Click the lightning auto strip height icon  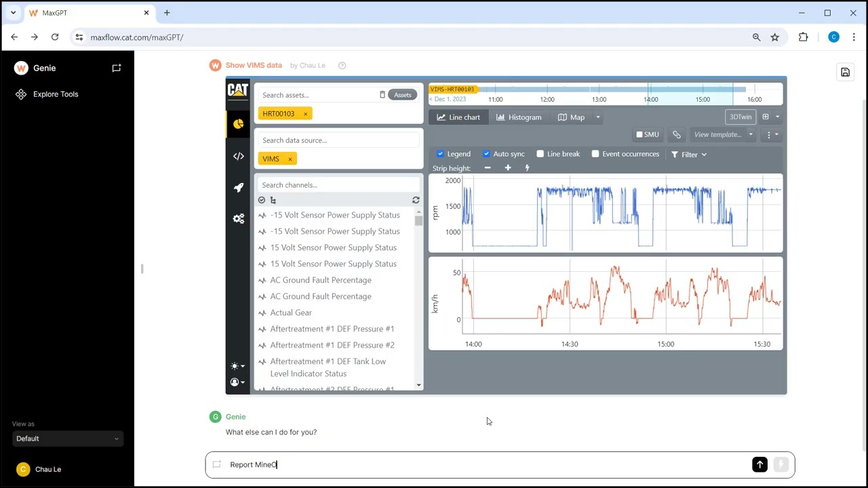[527, 168]
